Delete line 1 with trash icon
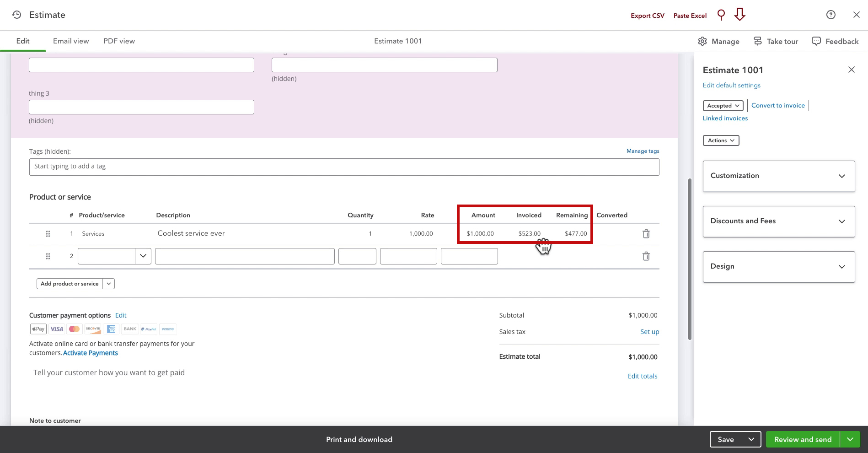The image size is (868, 453). pos(646,234)
